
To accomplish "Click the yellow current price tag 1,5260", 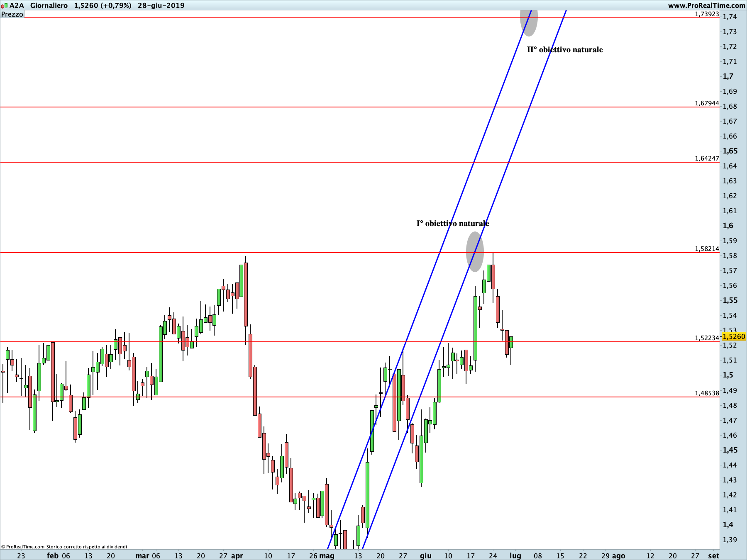I will click(734, 336).
